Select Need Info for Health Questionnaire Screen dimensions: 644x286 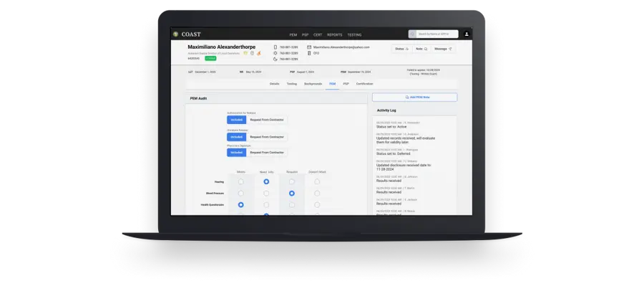point(266,204)
